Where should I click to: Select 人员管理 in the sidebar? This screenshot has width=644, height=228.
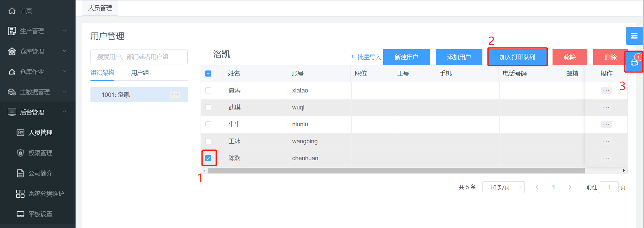click(x=40, y=133)
